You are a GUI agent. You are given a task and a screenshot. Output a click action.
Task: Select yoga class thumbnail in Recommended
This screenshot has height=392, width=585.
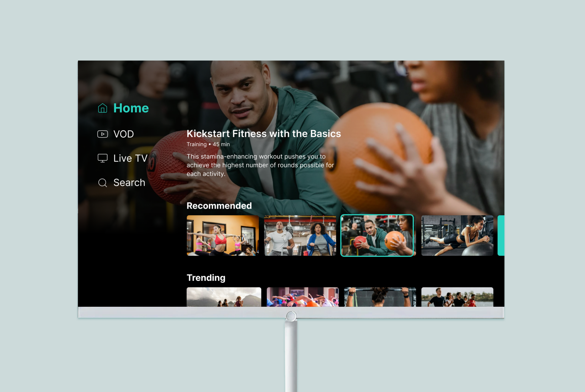pos(223,236)
